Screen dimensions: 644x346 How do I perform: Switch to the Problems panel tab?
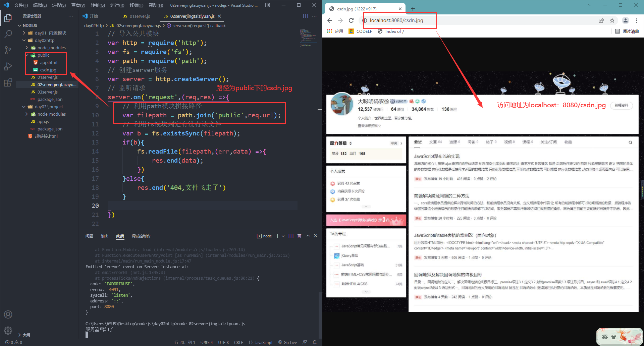89,236
